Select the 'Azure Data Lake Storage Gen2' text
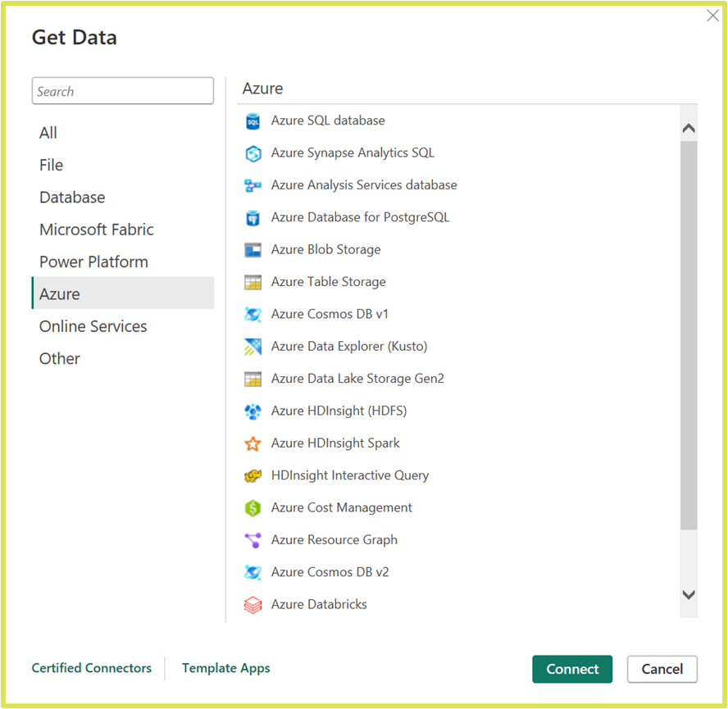The width and height of the screenshot is (728, 709). 357,379
